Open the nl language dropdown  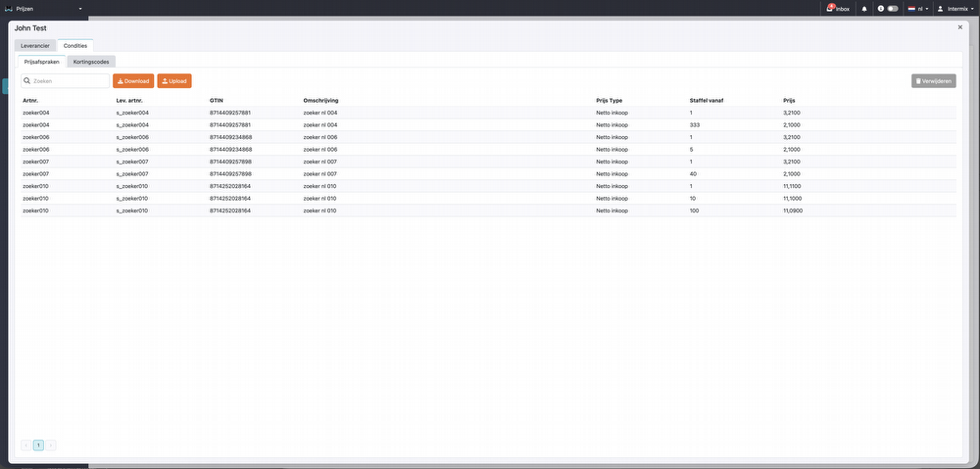click(x=920, y=8)
